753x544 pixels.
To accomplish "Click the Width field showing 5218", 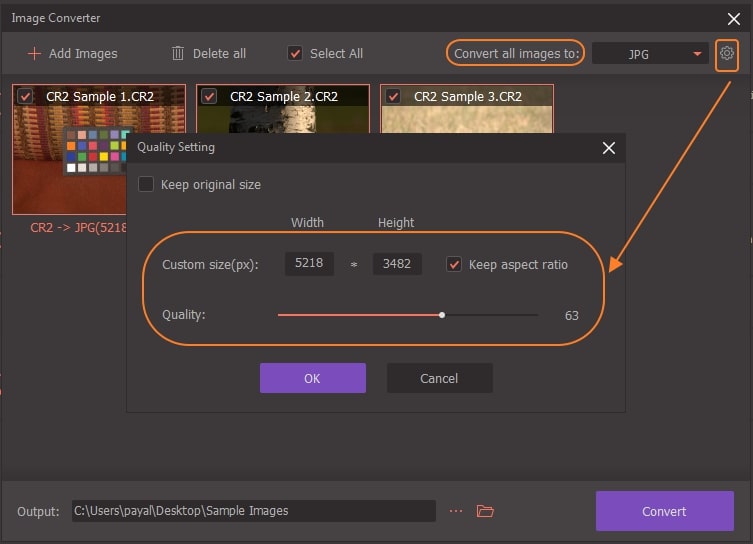I will tap(309, 265).
